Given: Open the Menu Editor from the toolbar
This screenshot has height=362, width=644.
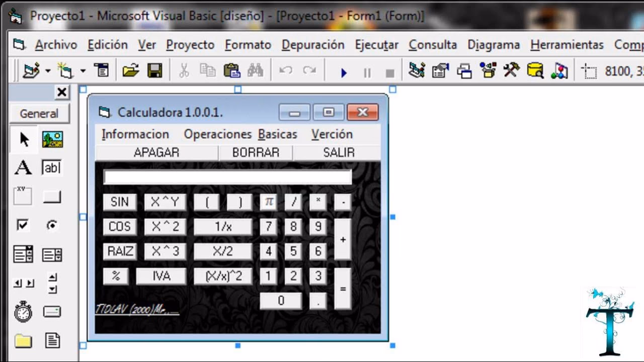Looking at the screenshot, I should coord(102,70).
